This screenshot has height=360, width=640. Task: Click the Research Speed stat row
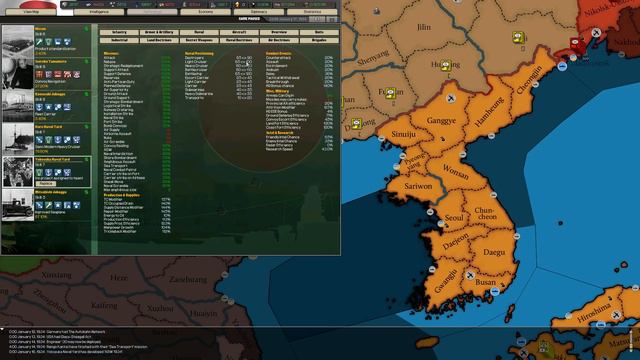[x=299, y=149]
